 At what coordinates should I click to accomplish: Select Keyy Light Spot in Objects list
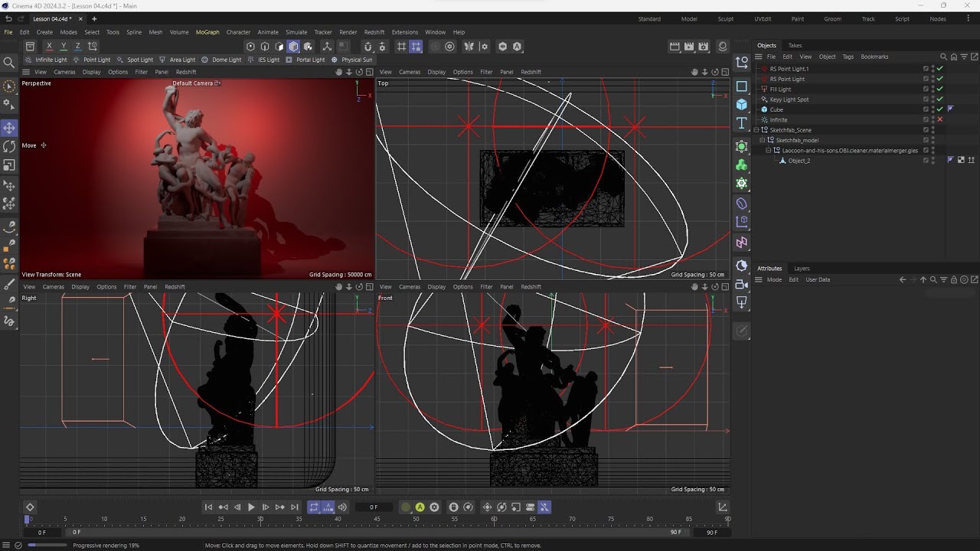(x=789, y=99)
